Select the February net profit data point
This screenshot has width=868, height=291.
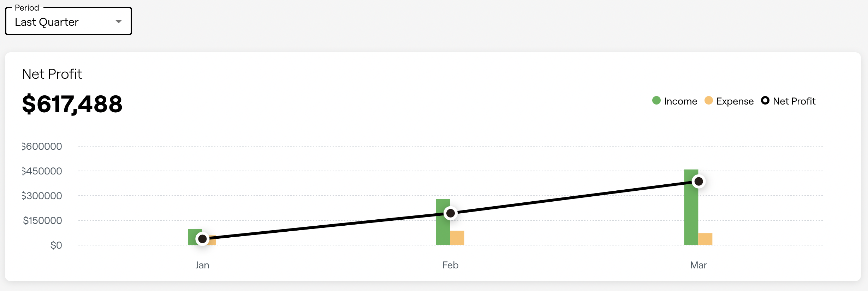coord(451,213)
